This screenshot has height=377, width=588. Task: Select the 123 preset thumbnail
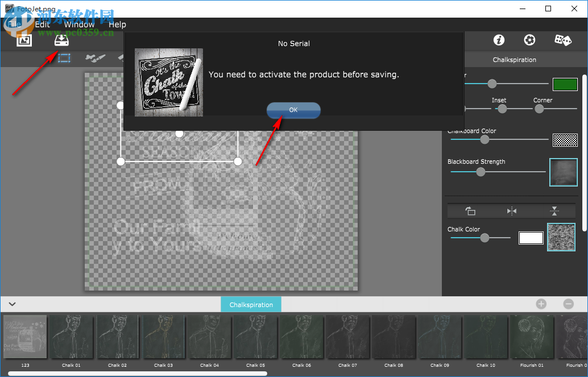click(25, 337)
